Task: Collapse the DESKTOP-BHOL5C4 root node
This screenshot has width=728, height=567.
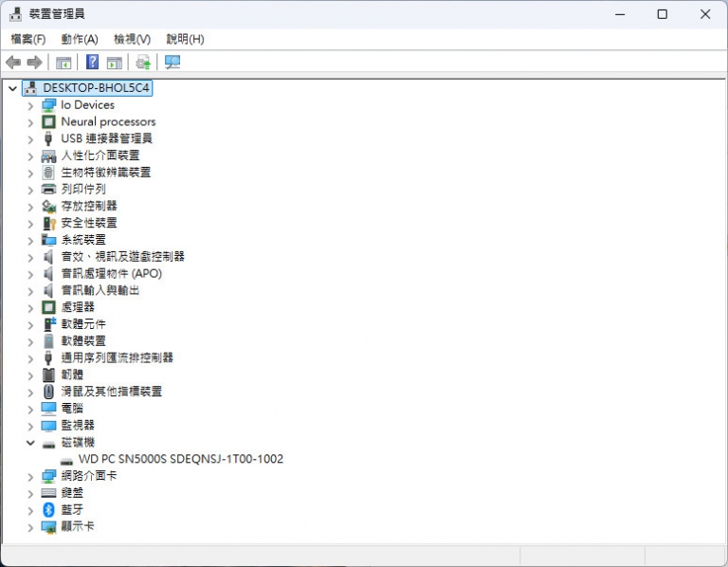Action: point(13,88)
